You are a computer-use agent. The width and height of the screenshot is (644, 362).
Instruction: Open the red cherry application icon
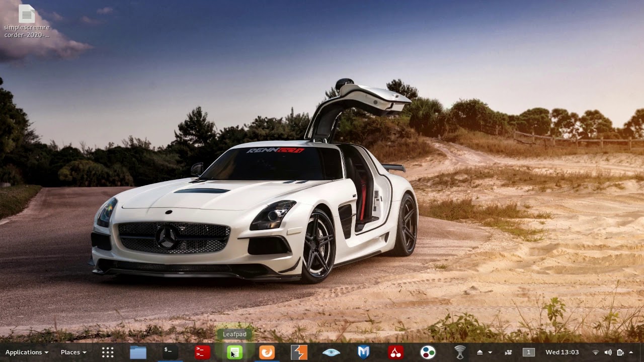(x=395, y=352)
